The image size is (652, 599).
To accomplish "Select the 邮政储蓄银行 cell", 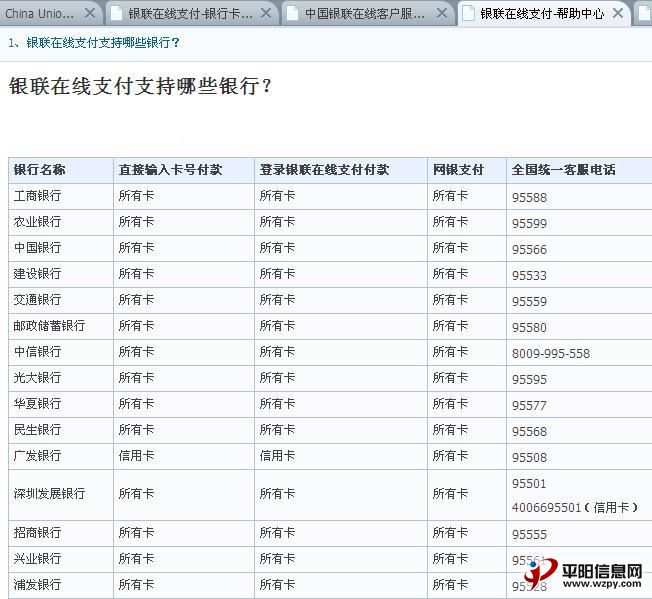I will pyautogui.click(x=61, y=326).
